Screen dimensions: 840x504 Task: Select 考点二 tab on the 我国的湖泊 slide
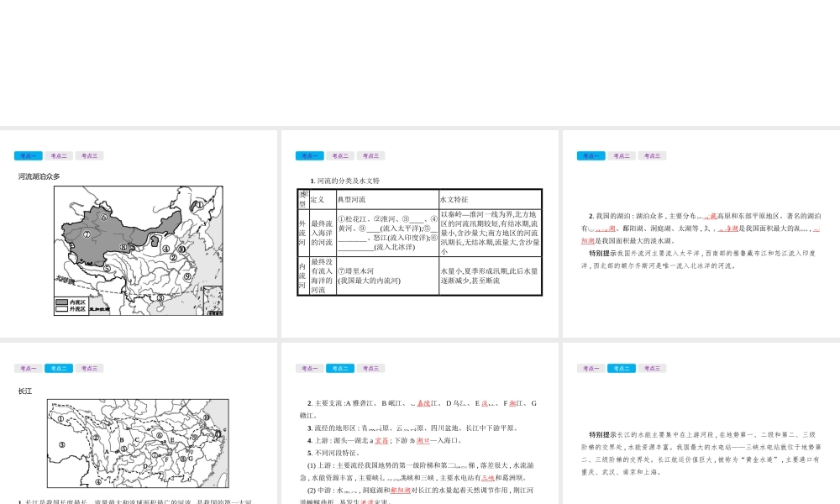click(x=622, y=156)
